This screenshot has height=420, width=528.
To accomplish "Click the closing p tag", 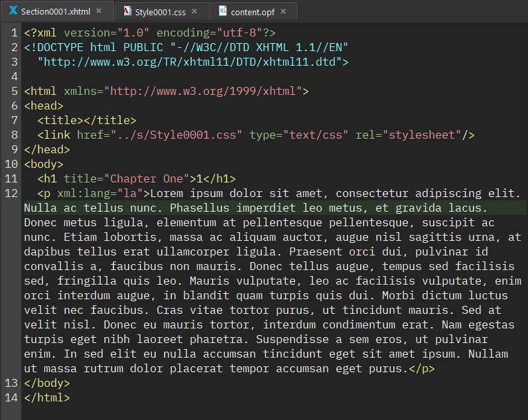I will tap(422, 368).
